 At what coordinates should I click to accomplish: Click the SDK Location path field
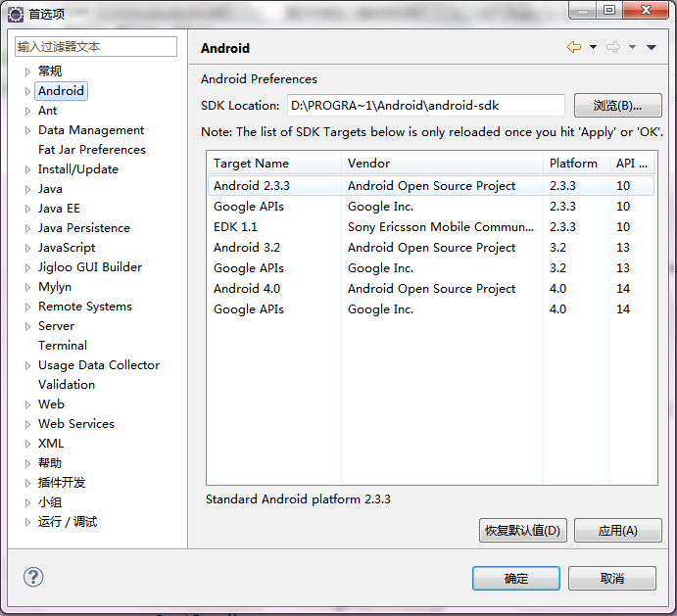click(426, 106)
